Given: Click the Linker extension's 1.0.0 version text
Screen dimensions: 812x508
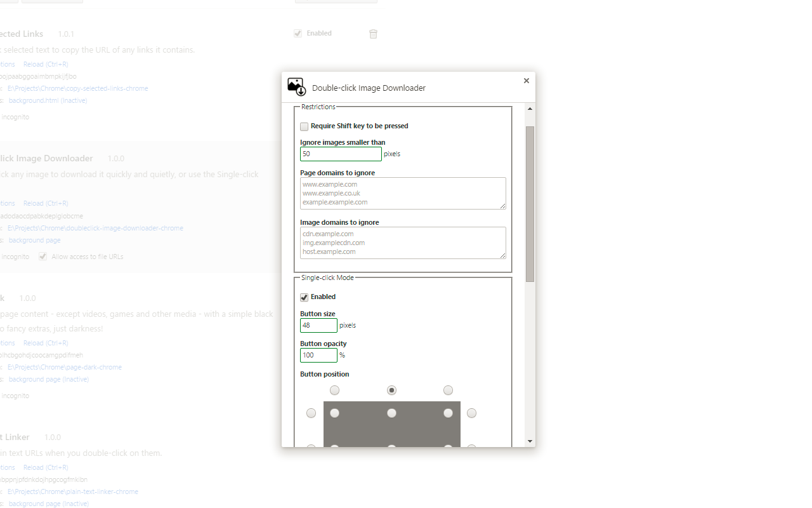Looking at the screenshot, I should coord(53,437).
